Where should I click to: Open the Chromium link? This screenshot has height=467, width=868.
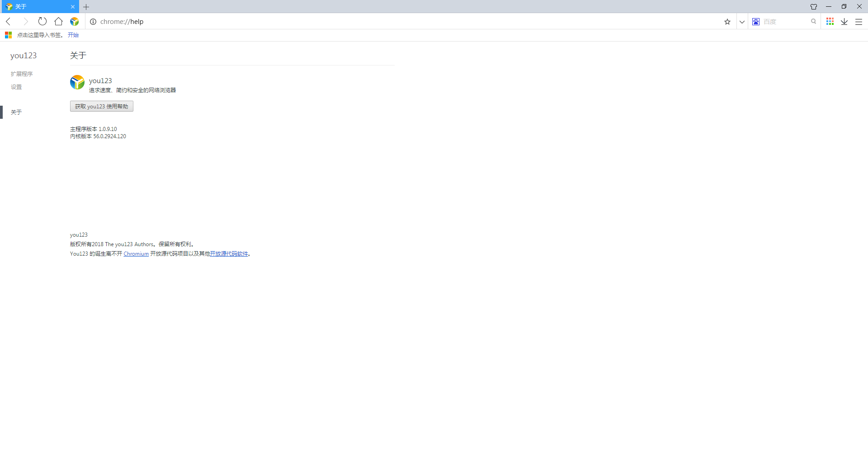(x=136, y=254)
